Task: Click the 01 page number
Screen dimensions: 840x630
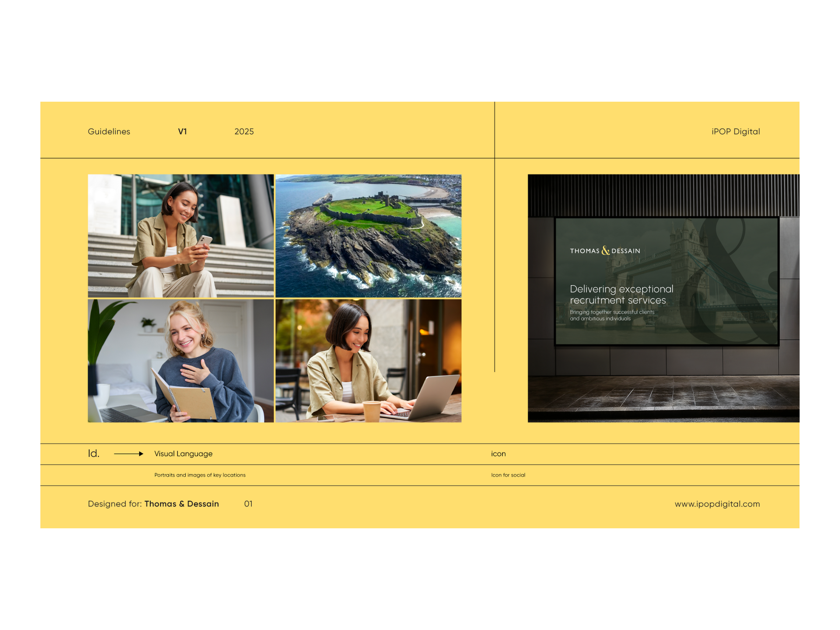Action: 248,504
